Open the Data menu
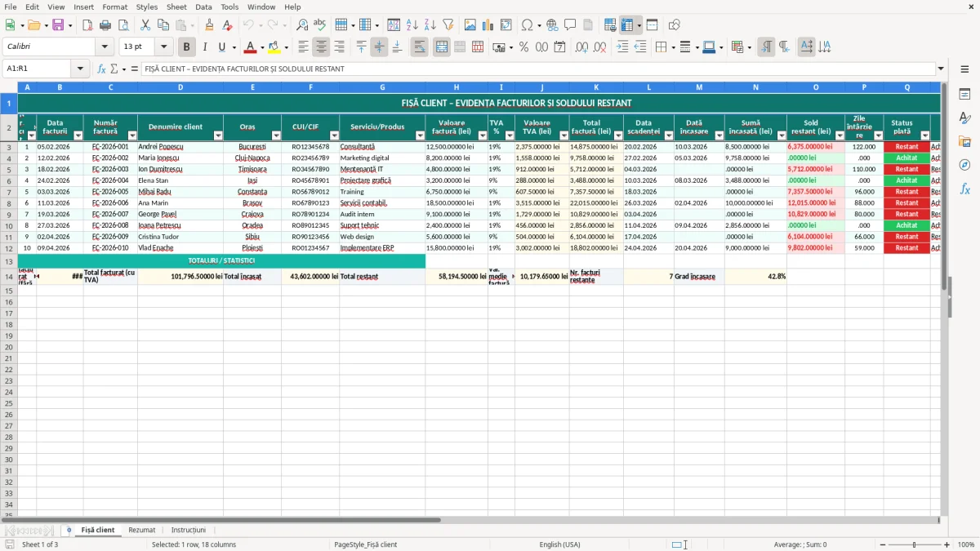Viewport: 980px width, 551px height. (x=203, y=7)
